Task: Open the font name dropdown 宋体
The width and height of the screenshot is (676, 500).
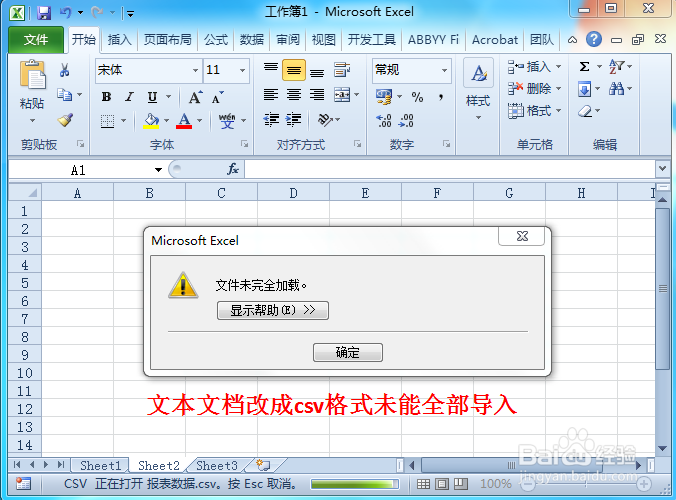Action: (195, 70)
